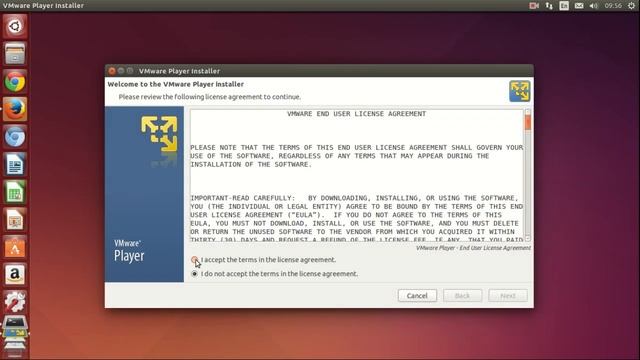The width and height of the screenshot is (640, 360).
Task: Click the 09:56 clock in top panel
Action: click(x=613, y=6)
